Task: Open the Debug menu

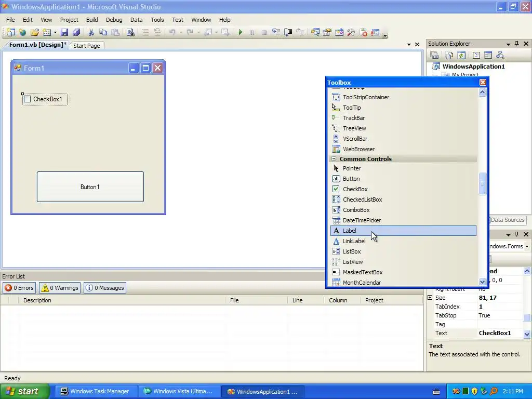Action: 114,20
